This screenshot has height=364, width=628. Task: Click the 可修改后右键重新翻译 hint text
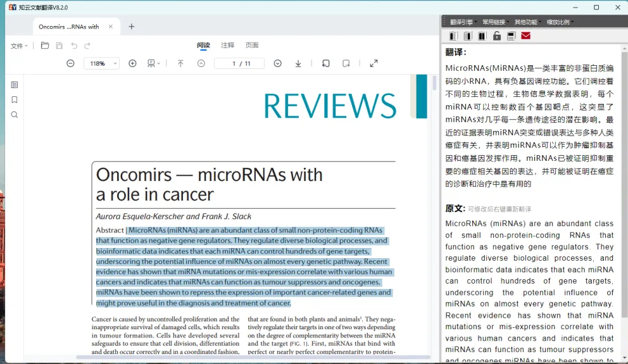[499, 209]
